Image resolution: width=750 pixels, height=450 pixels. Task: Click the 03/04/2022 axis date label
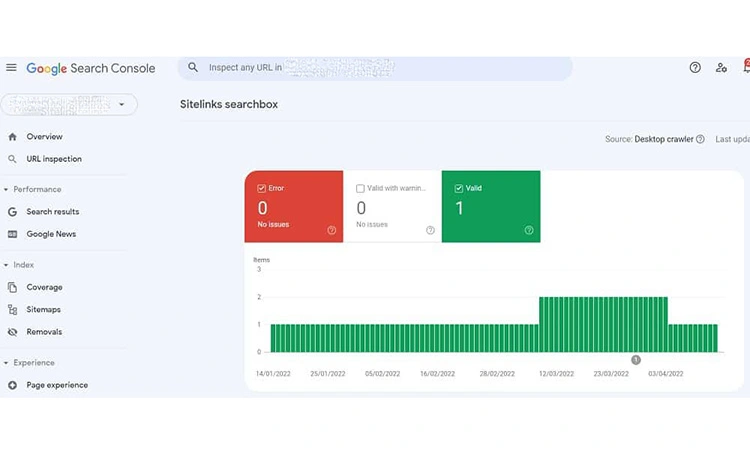(666, 373)
